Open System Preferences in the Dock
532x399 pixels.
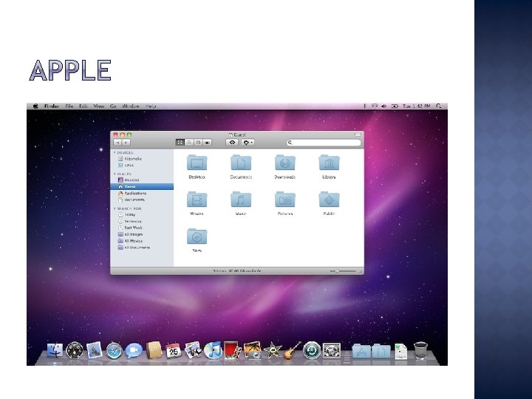tap(332, 350)
